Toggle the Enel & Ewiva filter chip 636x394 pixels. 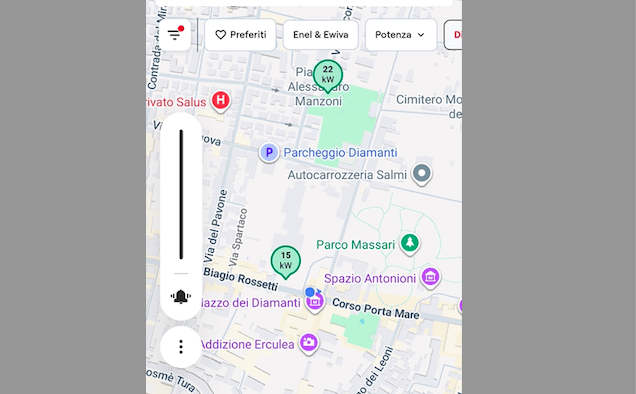coord(320,35)
